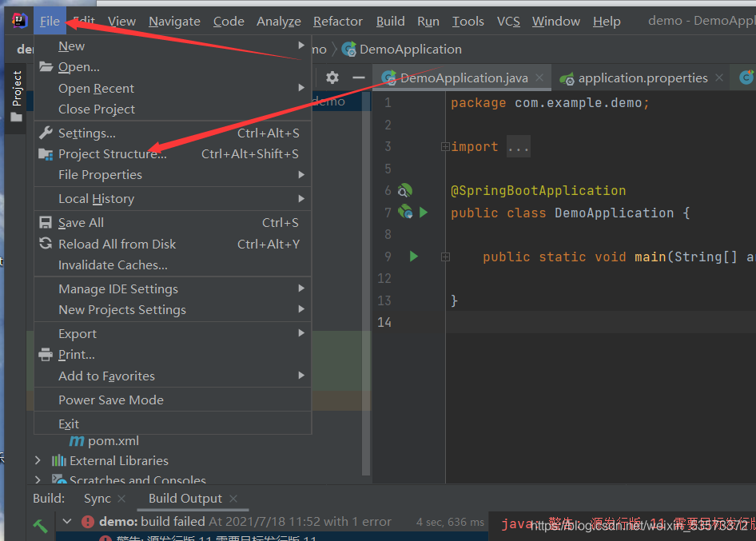Click the folded import ellipsis
Viewport: 756px width, 541px height.
coord(519,146)
